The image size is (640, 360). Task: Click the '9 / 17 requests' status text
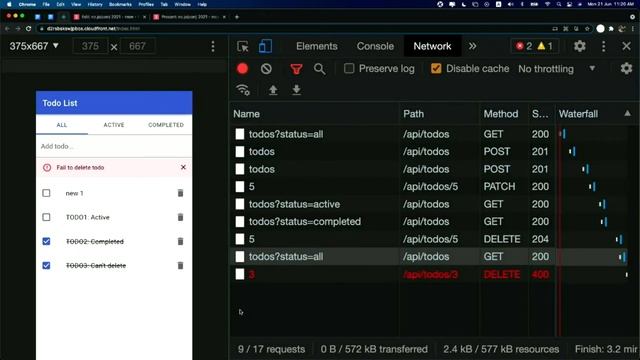[271, 349]
